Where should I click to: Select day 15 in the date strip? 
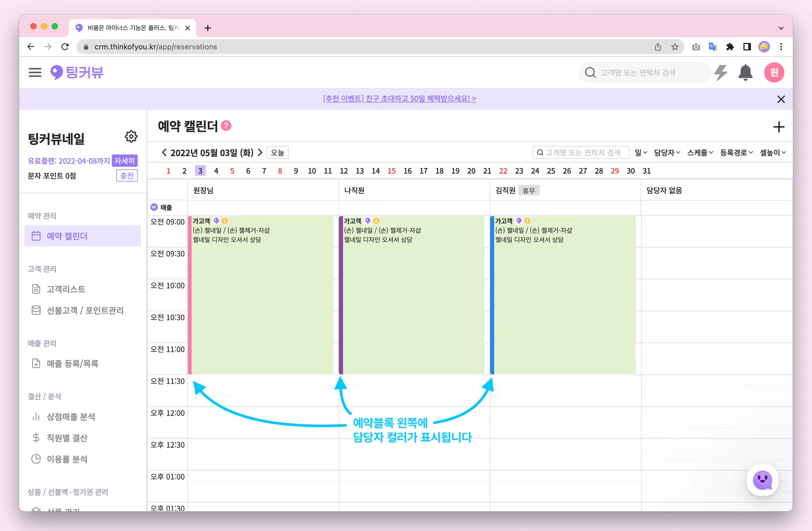(x=391, y=171)
